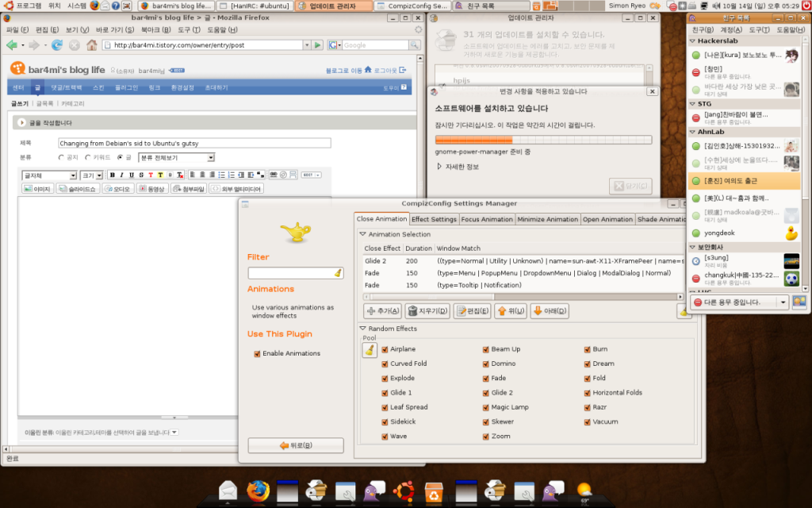
Task: Click the weather icon in the dock
Action: pos(584,491)
